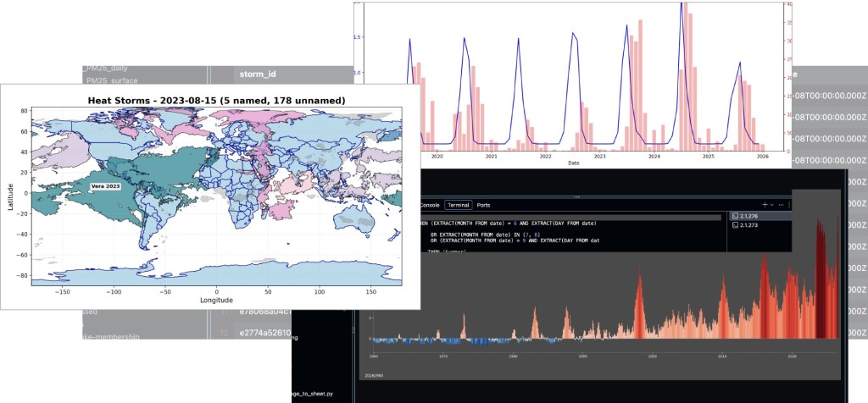Click the table cell starting e2774a52610

(x=264, y=333)
